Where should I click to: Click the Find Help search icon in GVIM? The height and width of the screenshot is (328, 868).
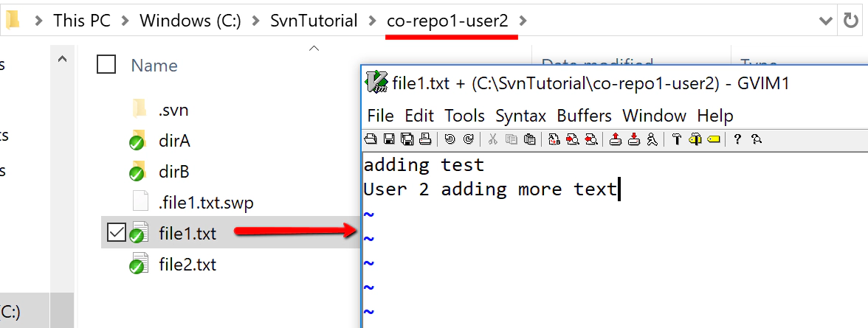click(757, 139)
